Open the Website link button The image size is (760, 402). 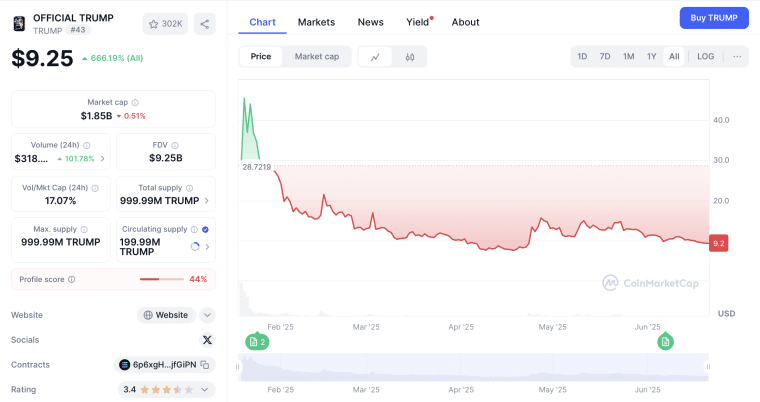166,315
